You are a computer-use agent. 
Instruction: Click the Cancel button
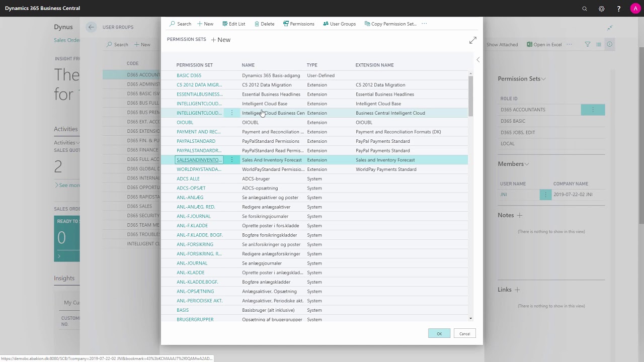point(464,334)
